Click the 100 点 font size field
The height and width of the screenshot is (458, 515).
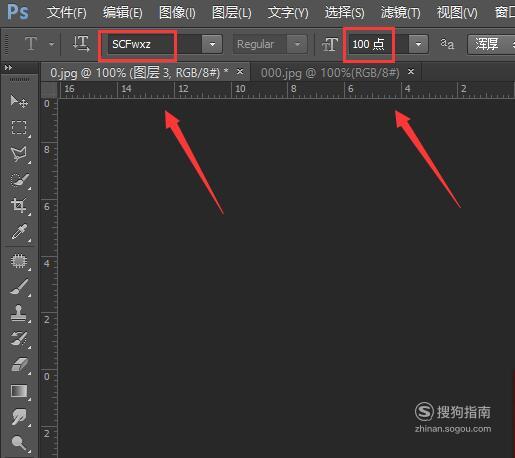[369, 44]
